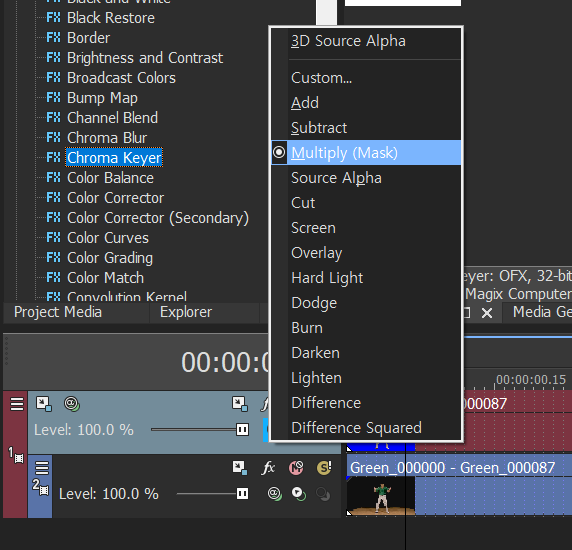Open track 1 hamburger menu
The height and width of the screenshot is (550, 572).
(17, 404)
